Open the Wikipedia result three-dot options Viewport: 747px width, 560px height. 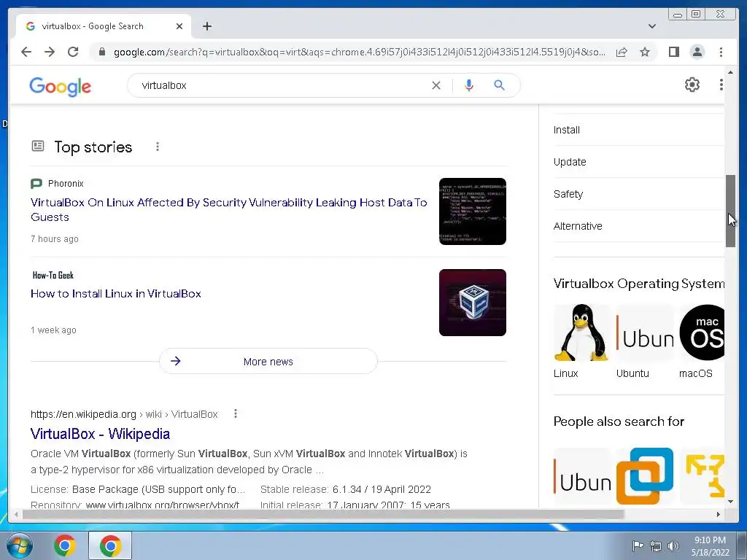coord(236,414)
